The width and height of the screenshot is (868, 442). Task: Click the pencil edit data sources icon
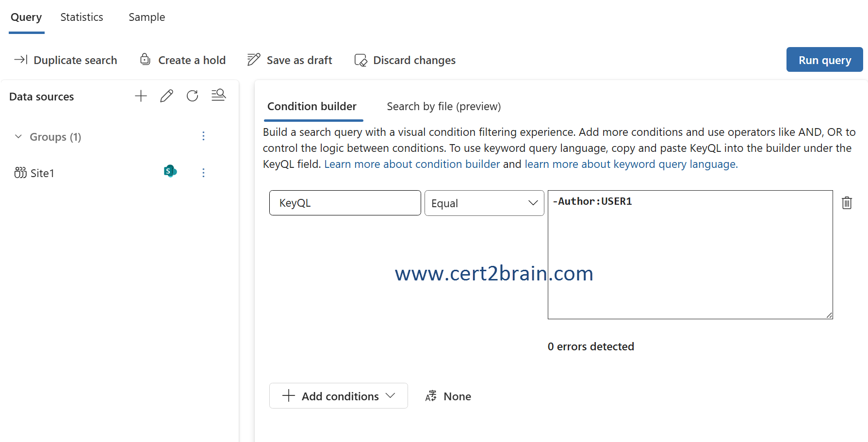pyautogui.click(x=166, y=96)
